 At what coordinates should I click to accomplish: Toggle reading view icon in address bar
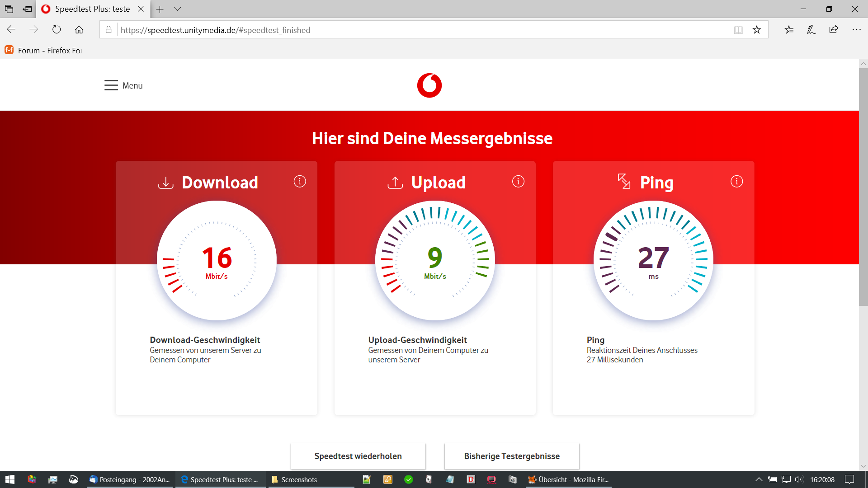tap(738, 30)
